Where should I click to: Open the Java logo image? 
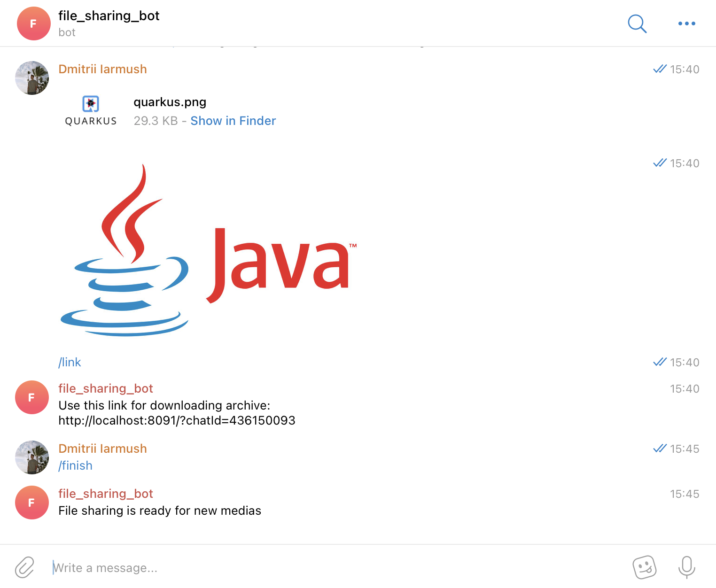[x=209, y=250]
